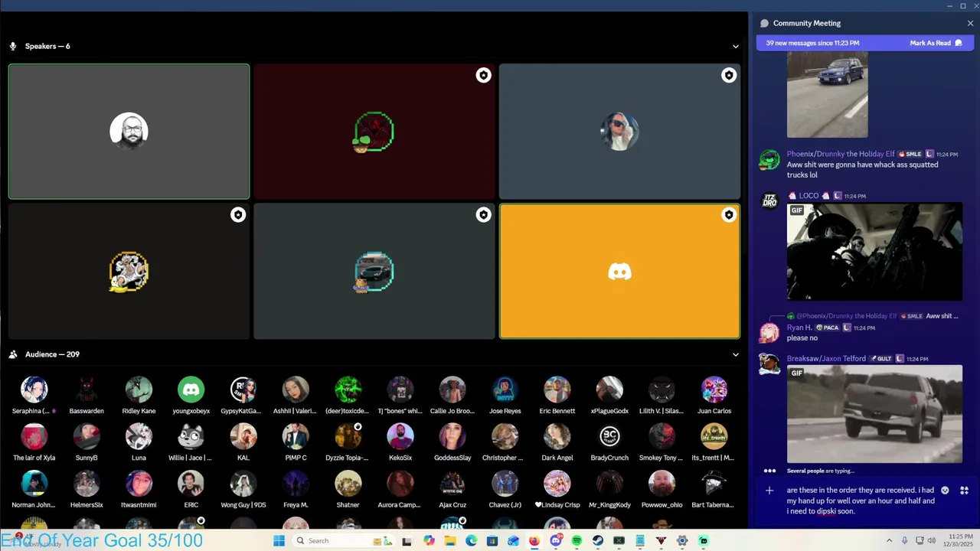This screenshot has height=551, width=980.
Task: Open the Windows Start menu
Action: (x=279, y=541)
